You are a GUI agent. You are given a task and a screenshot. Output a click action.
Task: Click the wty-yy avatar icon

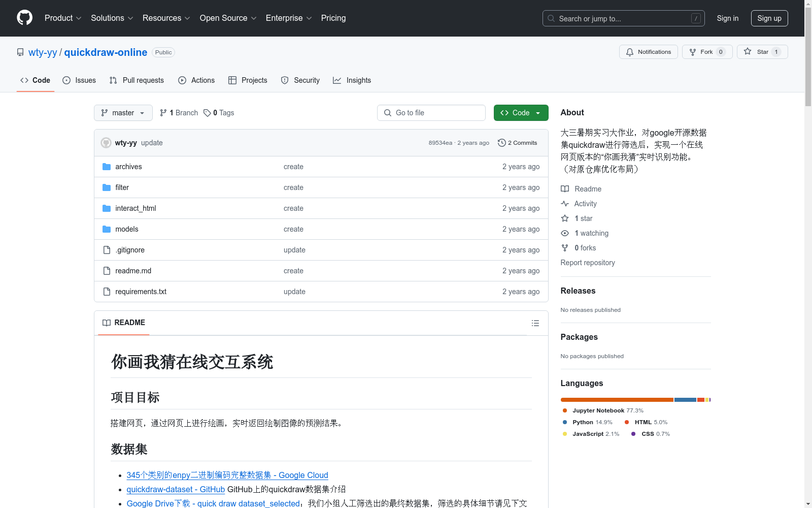pyautogui.click(x=106, y=143)
